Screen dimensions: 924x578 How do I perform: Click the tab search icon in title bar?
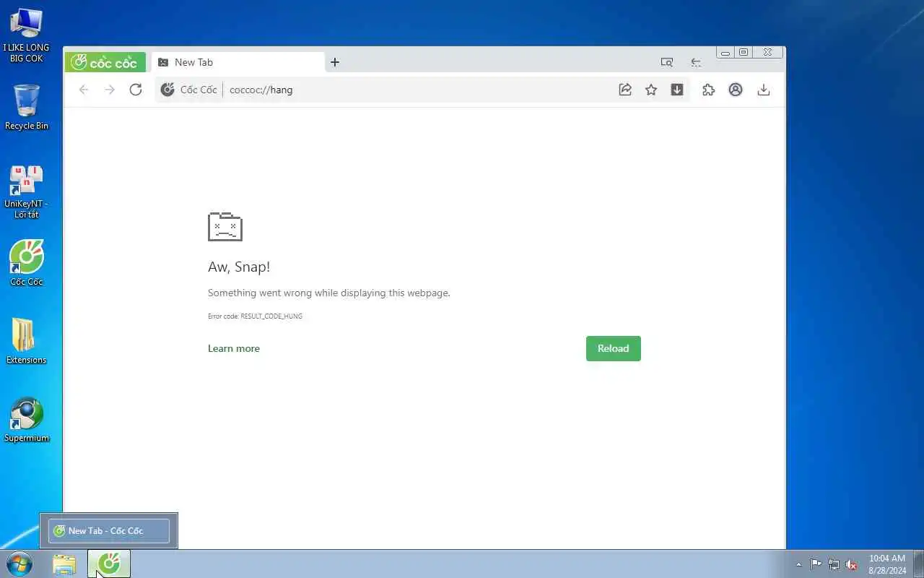667,62
